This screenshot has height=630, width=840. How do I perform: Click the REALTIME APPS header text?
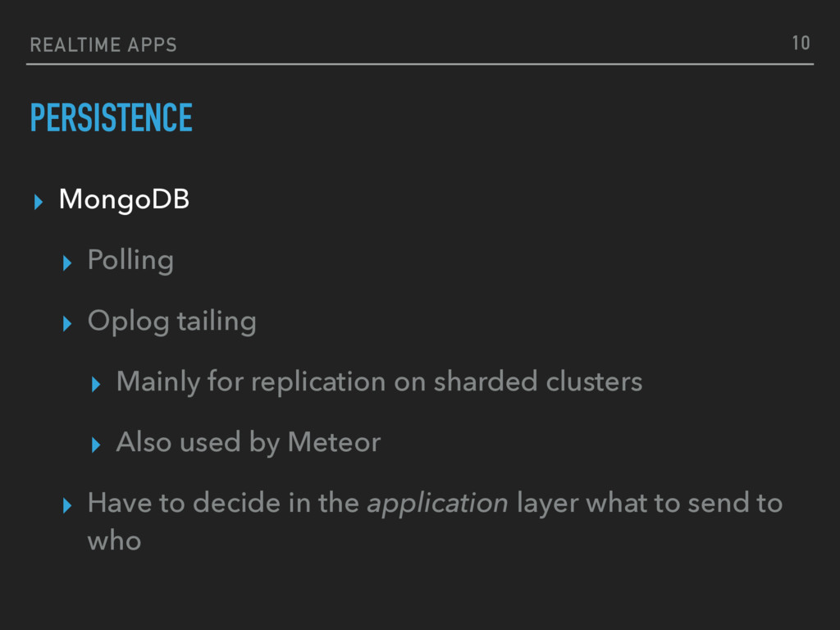pos(103,45)
